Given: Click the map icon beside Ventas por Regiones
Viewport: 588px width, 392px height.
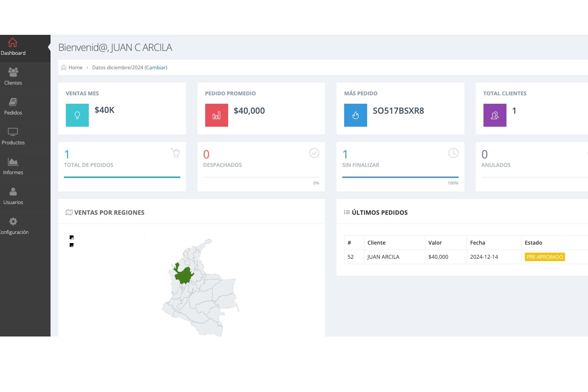Looking at the screenshot, I should coord(69,212).
